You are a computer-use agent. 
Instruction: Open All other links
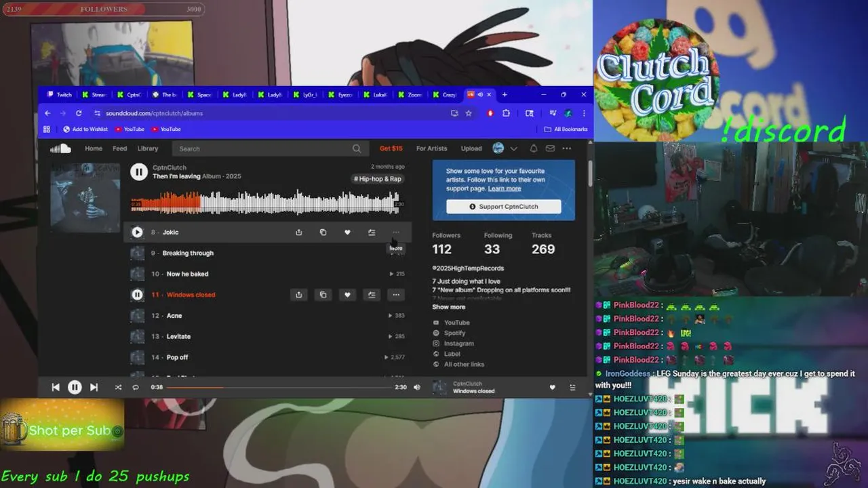[465, 365]
